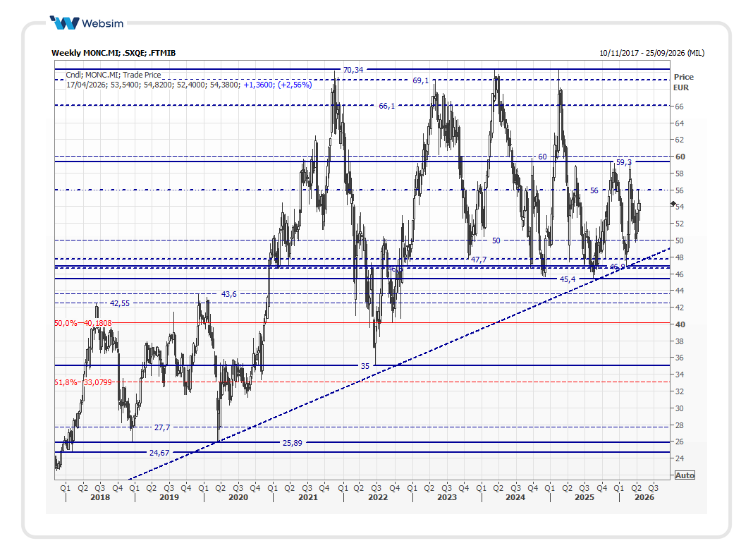Click the 27,7 dashed level label

pos(162,427)
